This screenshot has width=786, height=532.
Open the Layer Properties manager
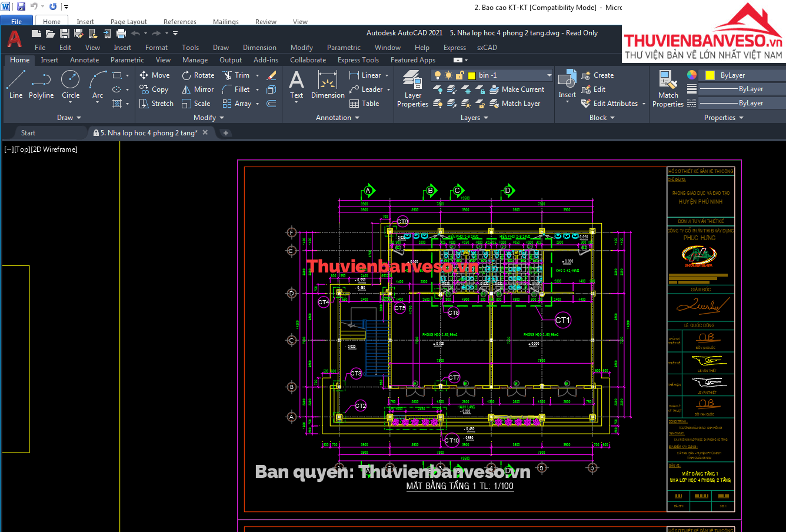pos(412,88)
